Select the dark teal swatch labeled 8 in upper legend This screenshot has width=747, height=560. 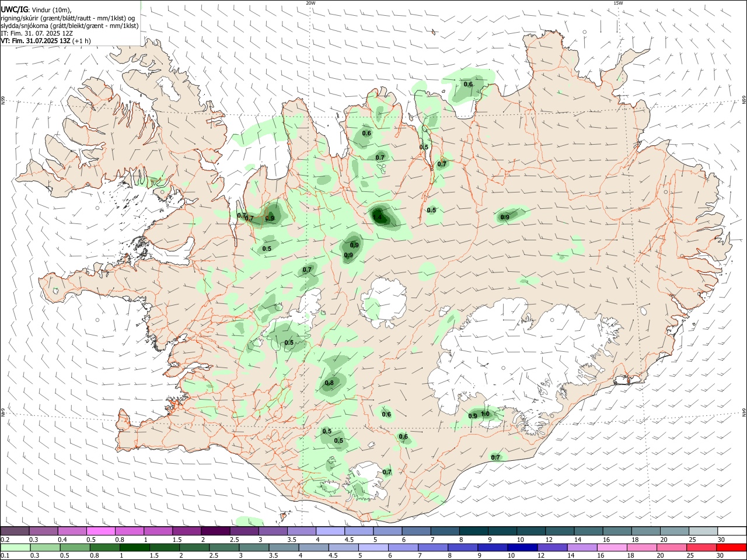click(x=474, y=531)
